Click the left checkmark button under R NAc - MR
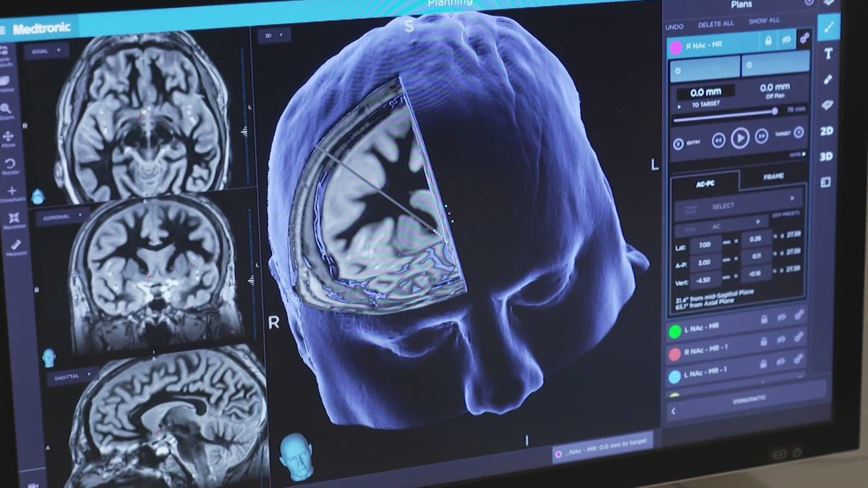 tap(705, 69)
